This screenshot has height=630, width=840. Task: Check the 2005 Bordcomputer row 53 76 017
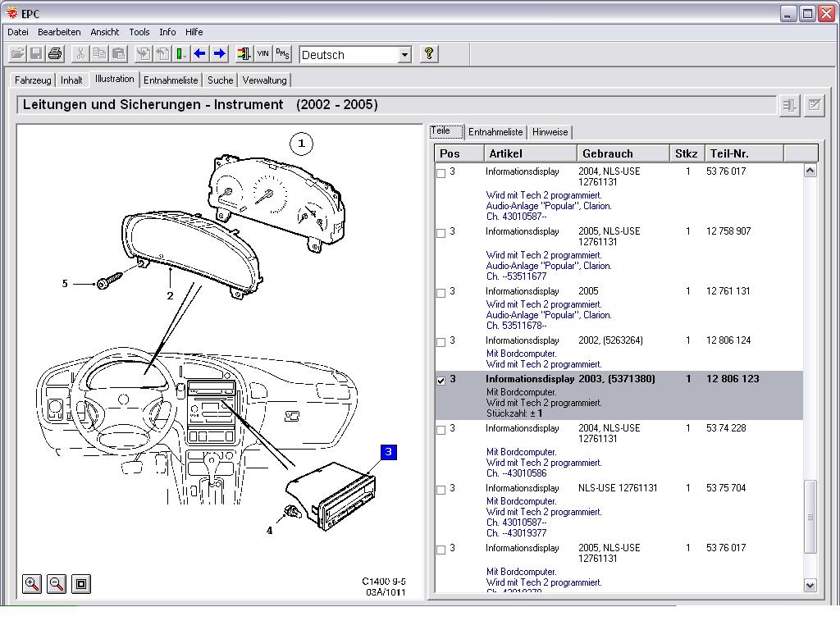point(441,550)
